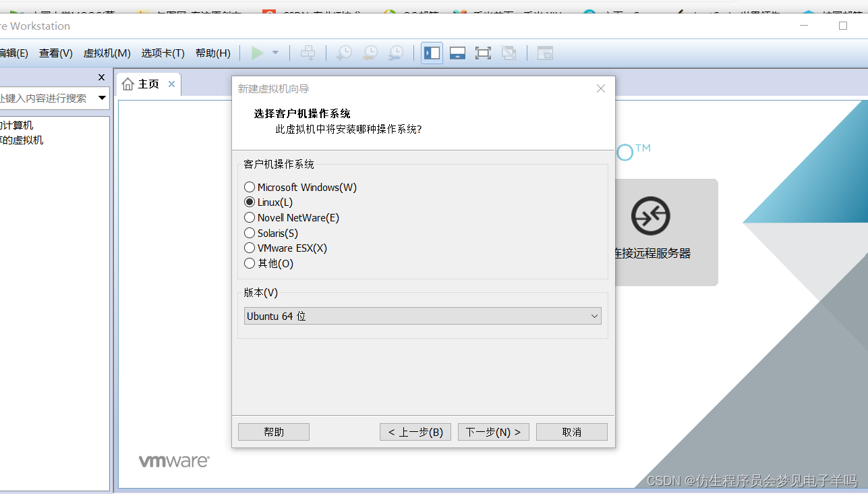This screenshot has width=868, height=494.
Task: Click the green power-on play icon
Action: tap(258, 53)
